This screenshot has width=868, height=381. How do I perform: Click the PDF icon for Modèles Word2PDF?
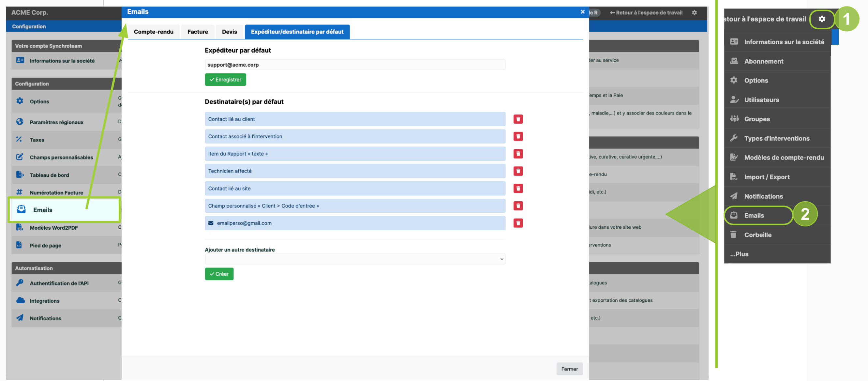coord(20,227)
